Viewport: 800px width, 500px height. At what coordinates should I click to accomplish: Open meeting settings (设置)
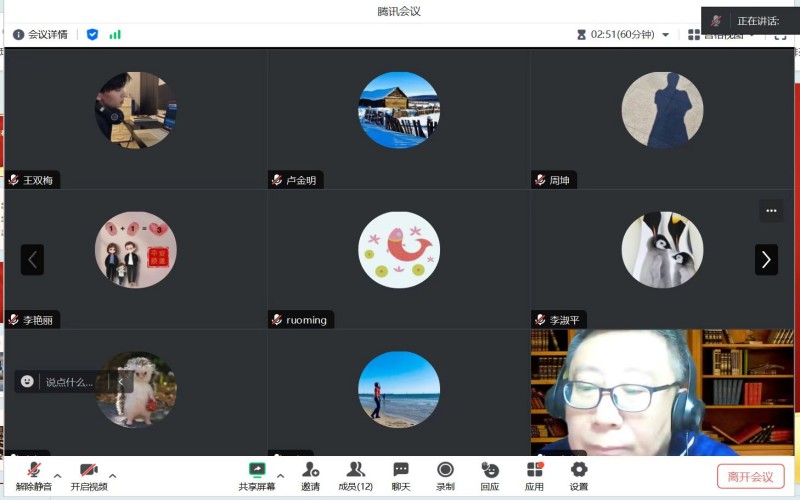(x=579, y=474)
